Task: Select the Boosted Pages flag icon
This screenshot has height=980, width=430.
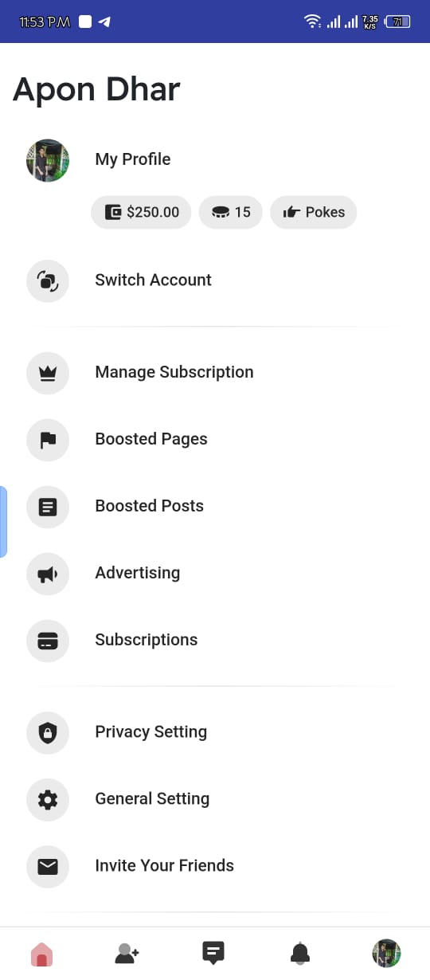Action: pyautogui.click(x=48, y=440)
